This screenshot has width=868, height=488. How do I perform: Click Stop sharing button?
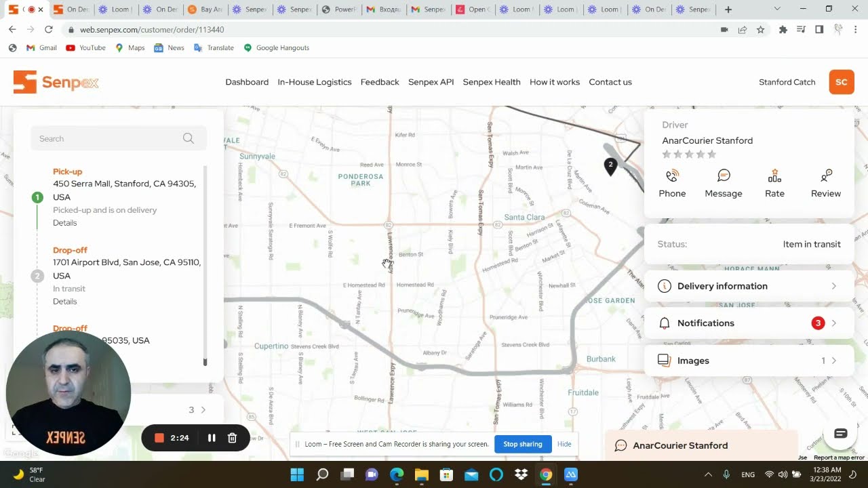coord(523,444)
